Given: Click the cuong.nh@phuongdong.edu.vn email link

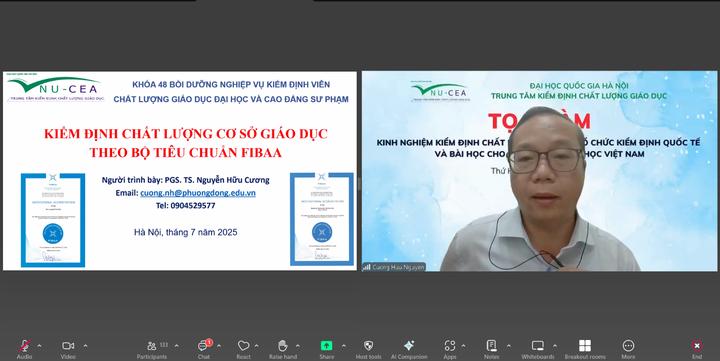Looking at the screenshot, I should point(198,193).
